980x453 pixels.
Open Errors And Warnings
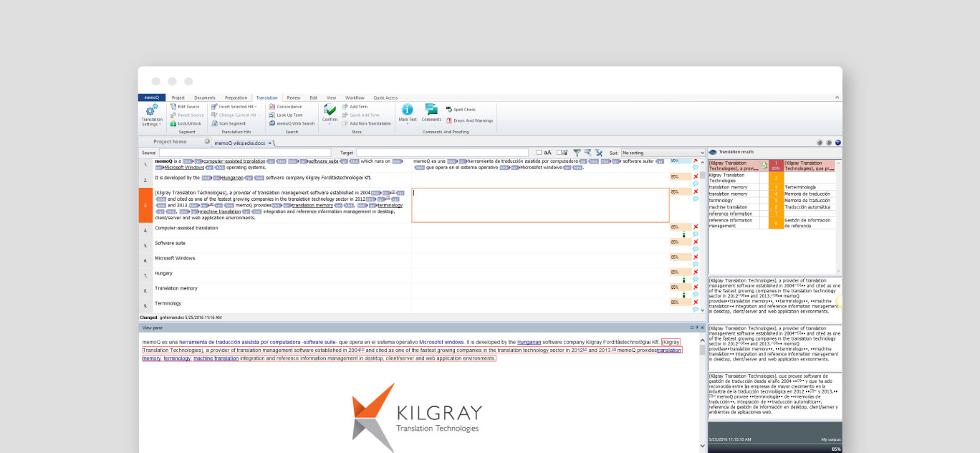[473, 120]
